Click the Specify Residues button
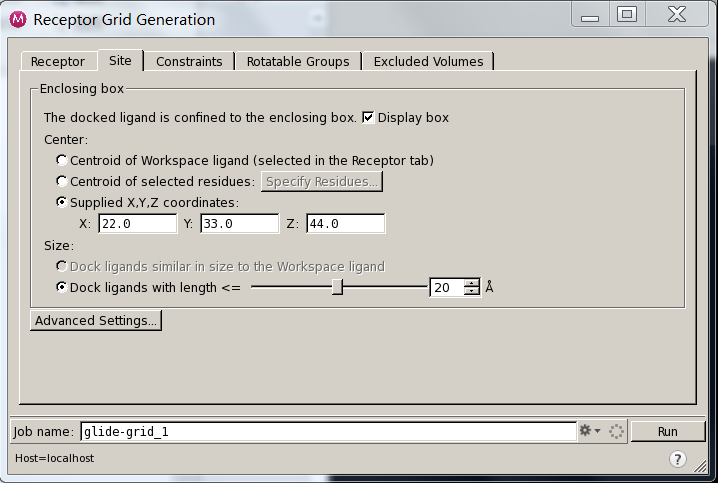This screenshot has height=483, width=718. tap(322, 181)
